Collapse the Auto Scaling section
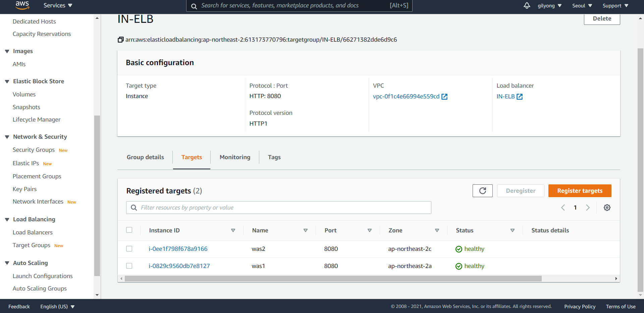The width and height of the screenshot is (644, 313). [7, 263]
